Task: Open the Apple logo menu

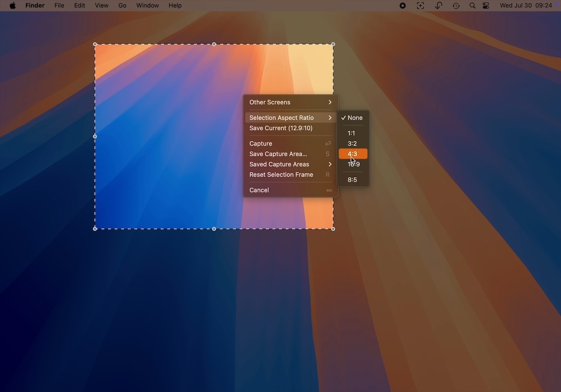Action: click(x=13, y=6)
